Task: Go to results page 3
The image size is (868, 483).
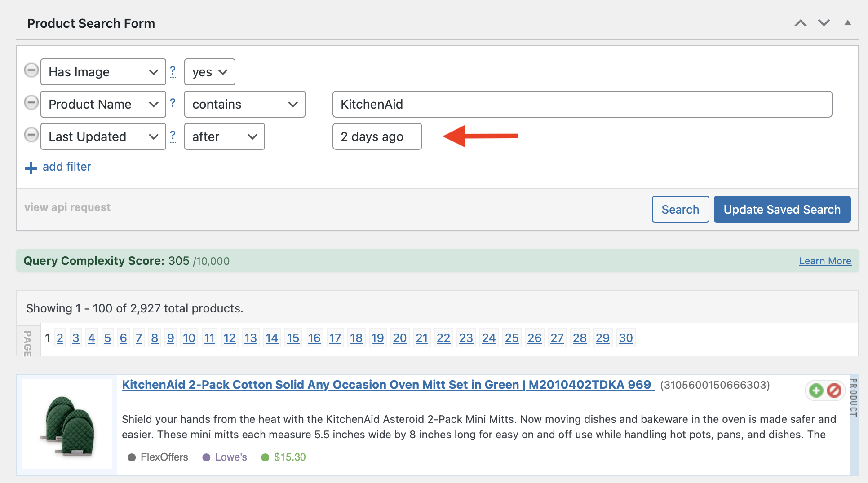Action: tap(76, 338)
